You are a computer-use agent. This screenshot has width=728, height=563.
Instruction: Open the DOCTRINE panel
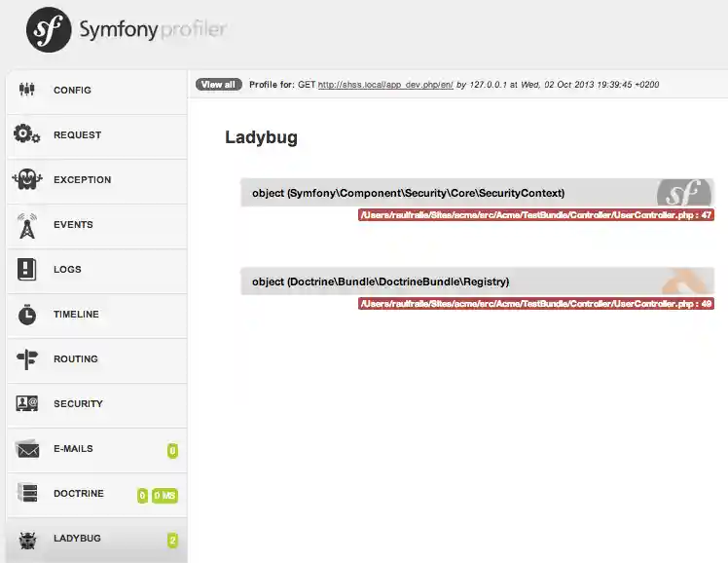click(97, 494)
